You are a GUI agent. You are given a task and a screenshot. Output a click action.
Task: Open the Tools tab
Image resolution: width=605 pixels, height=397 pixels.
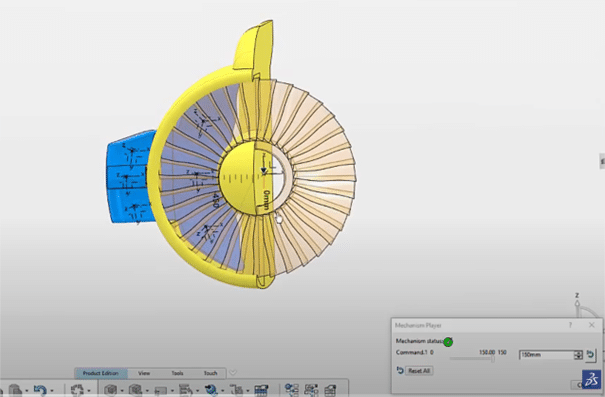[x=177, y=373]
